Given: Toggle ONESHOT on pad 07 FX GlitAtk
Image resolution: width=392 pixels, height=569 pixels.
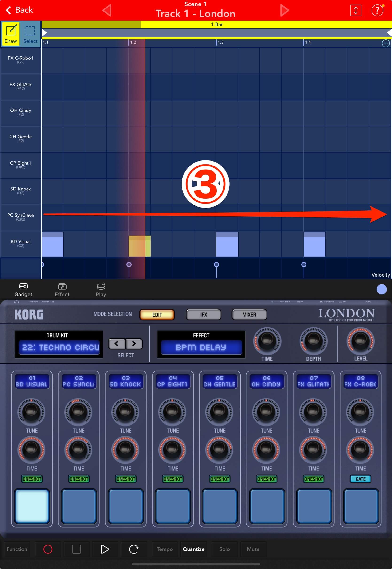Looking at the screenshot, I should coord(314,479).
